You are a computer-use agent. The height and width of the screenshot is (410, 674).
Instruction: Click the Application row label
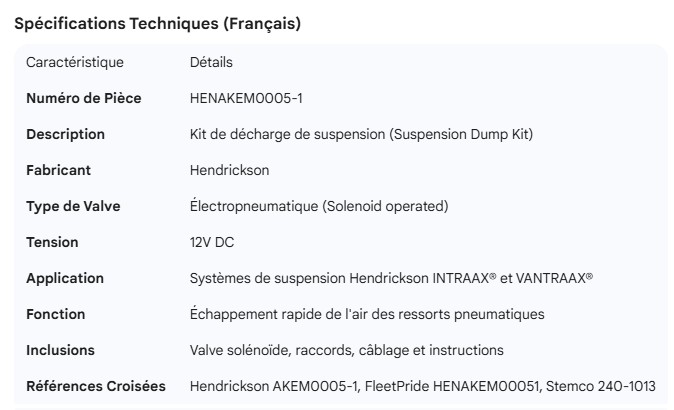(x=65, y=278)
